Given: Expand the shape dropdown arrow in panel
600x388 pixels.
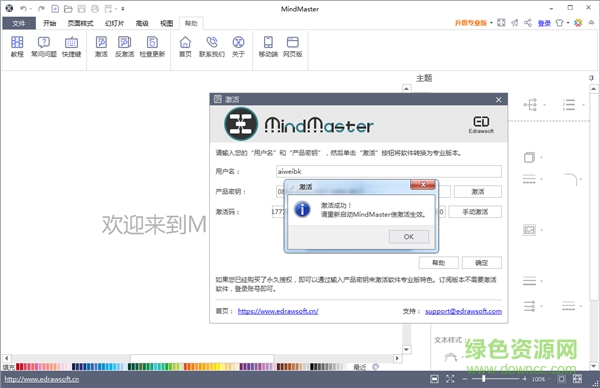Looking at the screenshot, I should pos(541,157).
